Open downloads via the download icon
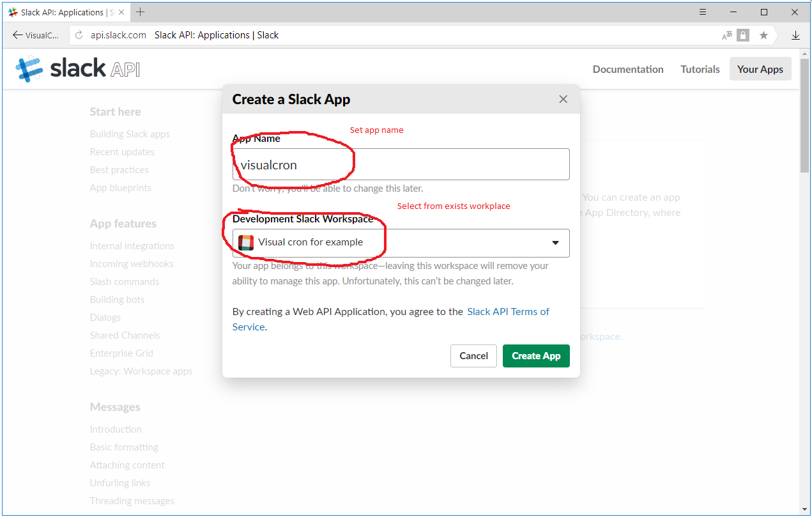Viewport: 812px width, 517px height. (796, 35)
